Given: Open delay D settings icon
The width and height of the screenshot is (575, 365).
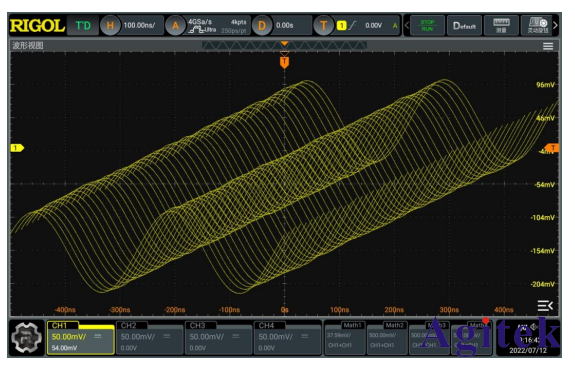Looking at the screenshot, I should (x=261, y=26).
